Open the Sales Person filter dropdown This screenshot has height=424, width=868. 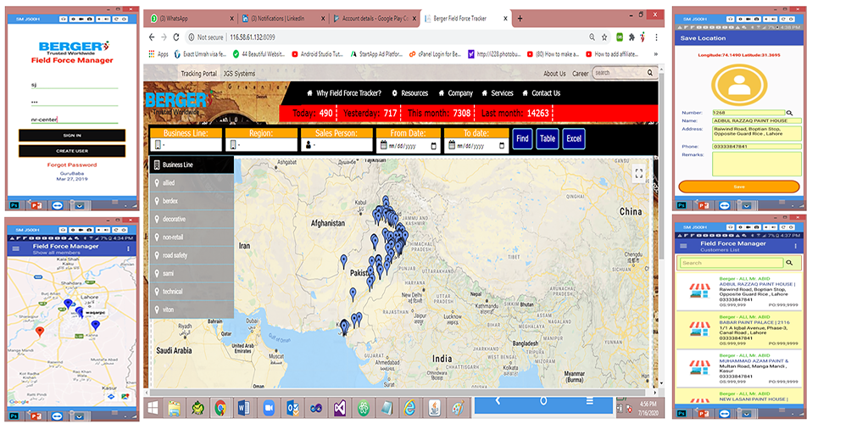coord(337,145)
